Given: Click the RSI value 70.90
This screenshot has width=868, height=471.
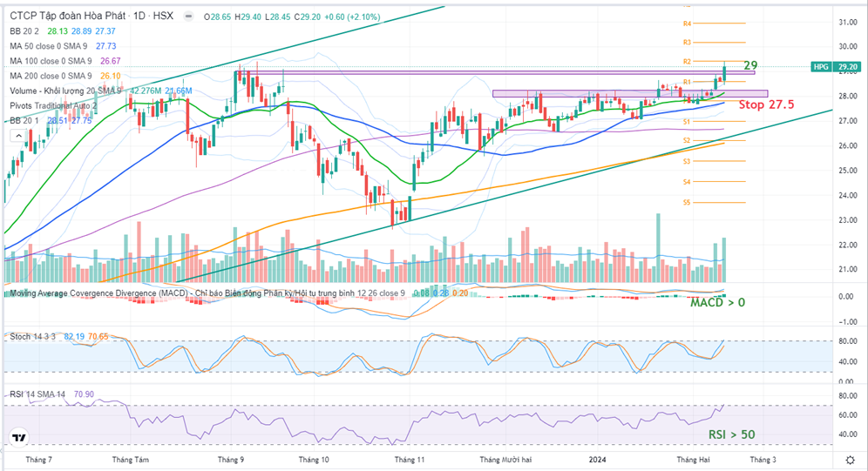Looking at the screenshot, I should pos(85,394).
